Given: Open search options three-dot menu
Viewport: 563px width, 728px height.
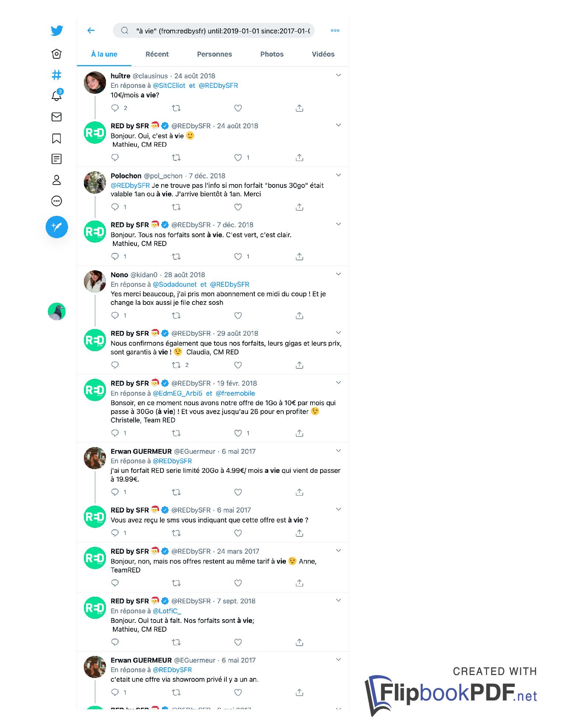Looking at the screenshot, I should pyautogui.click(x=335, y=31).
